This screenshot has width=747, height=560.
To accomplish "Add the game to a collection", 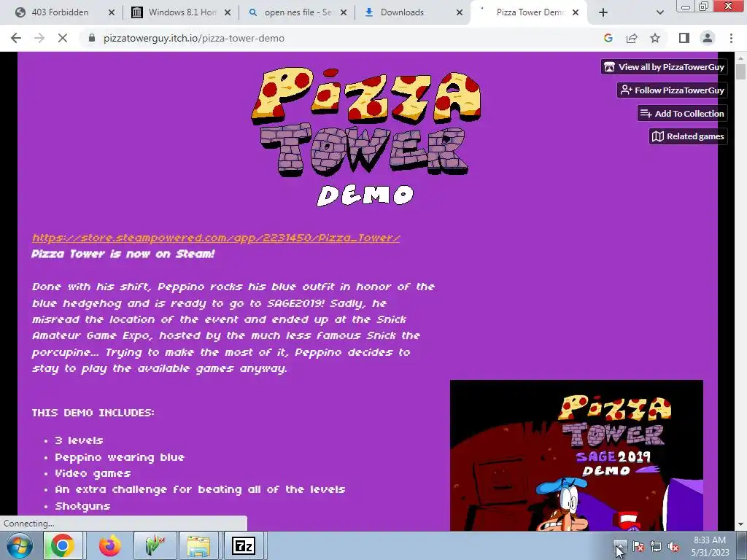I will click(682, 113).
